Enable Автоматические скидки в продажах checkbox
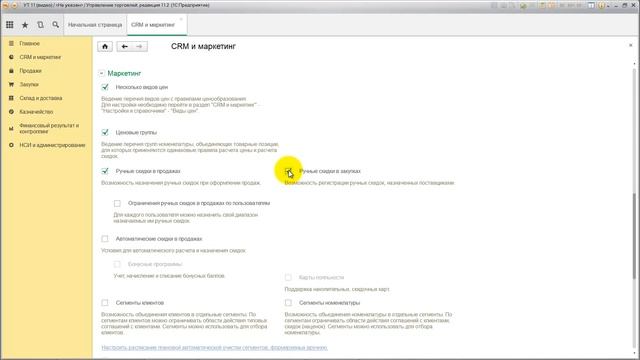This screenshot has height=360, width=640. pyautogui.click(x=105, y=238)
